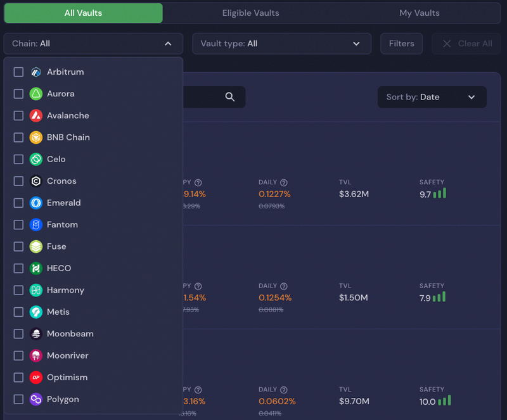The image size is (507, 420).
Task: Open the Vault type dropdown
Action: tap(281, 44)
